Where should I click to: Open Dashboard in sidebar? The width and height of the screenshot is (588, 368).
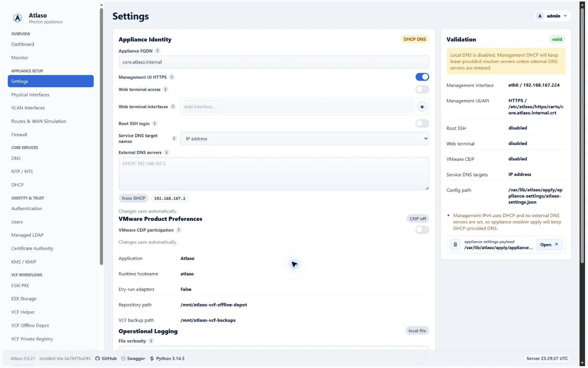51,44
